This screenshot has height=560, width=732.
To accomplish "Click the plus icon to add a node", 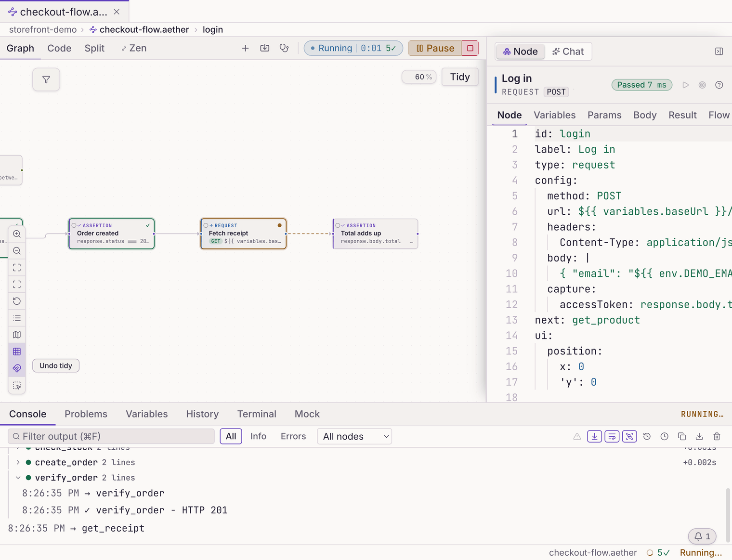I will 246,48.
